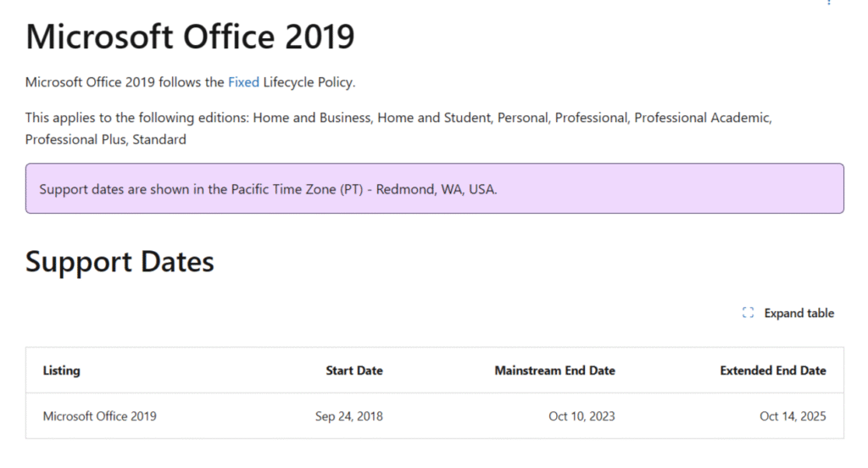Viewport: 868px width, 468px height.
Task: Select the Mainstream End Date header
Action: click(x=554, y=370)
